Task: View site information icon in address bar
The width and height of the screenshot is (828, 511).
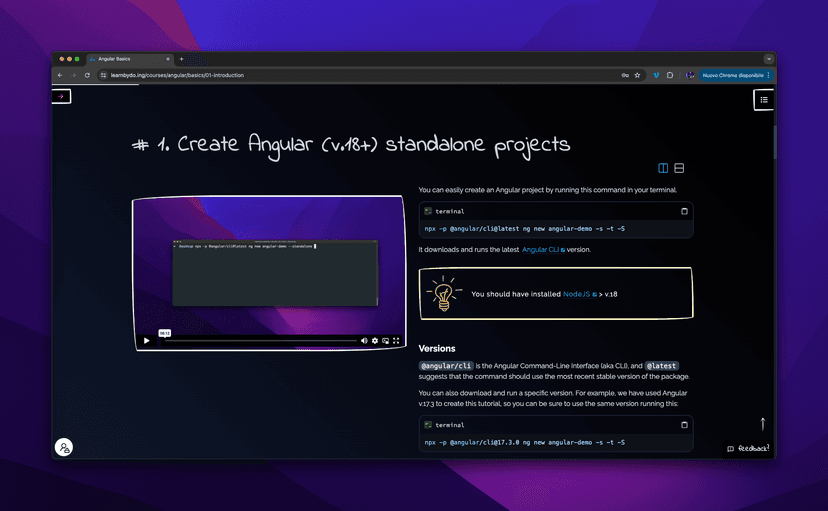Action: tap(104, 75)
